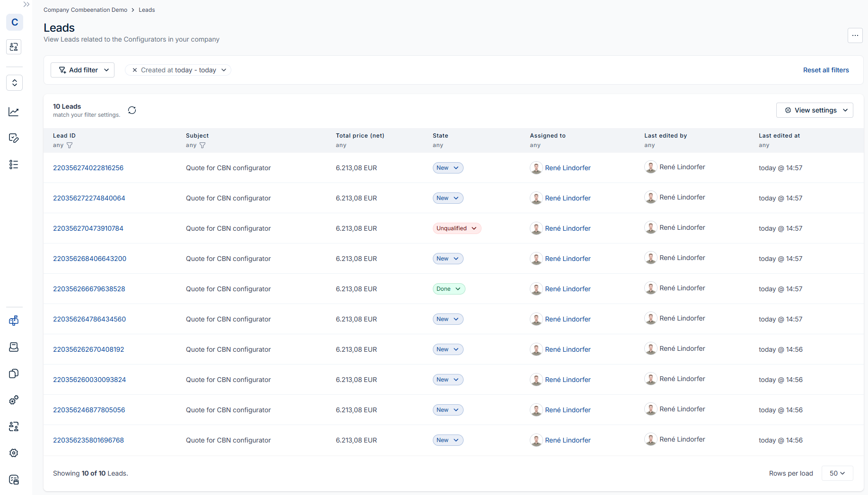Click the Lead ID column filter icon
The width and height of the screenshot is (868, 495).
pyautogui.click(x=70, y=145)
